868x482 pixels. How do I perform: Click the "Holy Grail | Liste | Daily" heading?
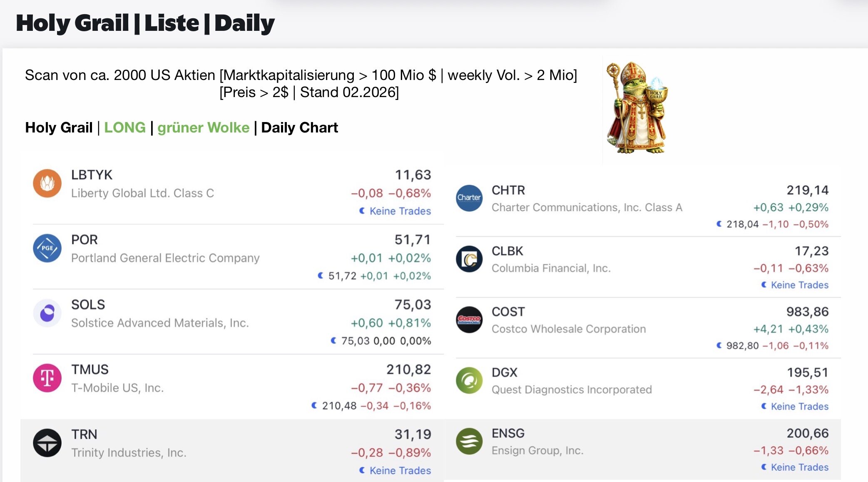[145, 23]
